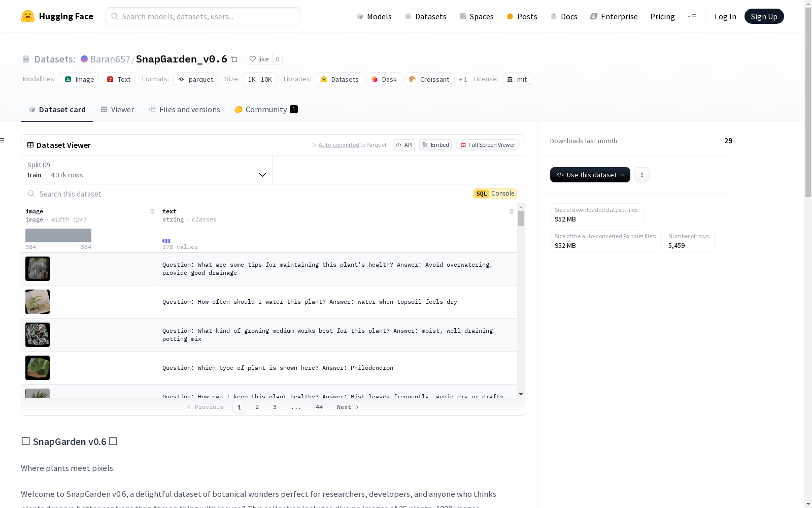Jump to page 44 of the viewer
The height and width of the screenshot is (508, 812).
pos(319,407)
